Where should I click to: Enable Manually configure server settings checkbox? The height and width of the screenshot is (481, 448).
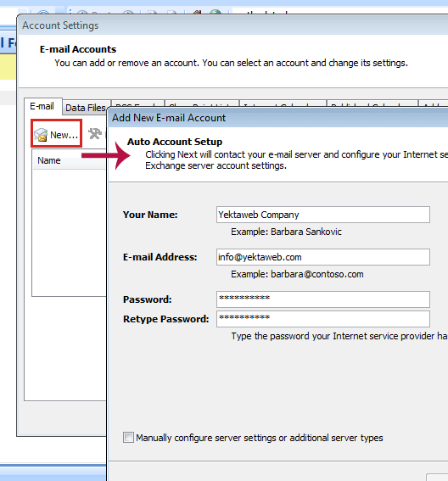128,437
